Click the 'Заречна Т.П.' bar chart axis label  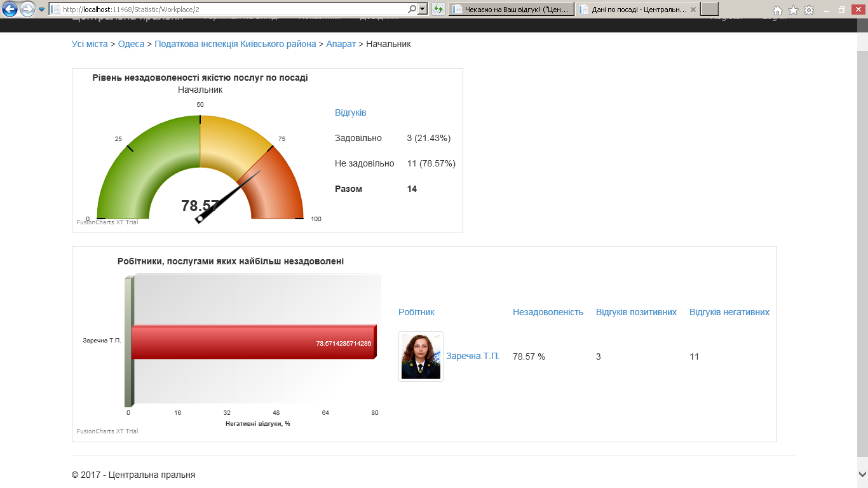pos(102,341)
